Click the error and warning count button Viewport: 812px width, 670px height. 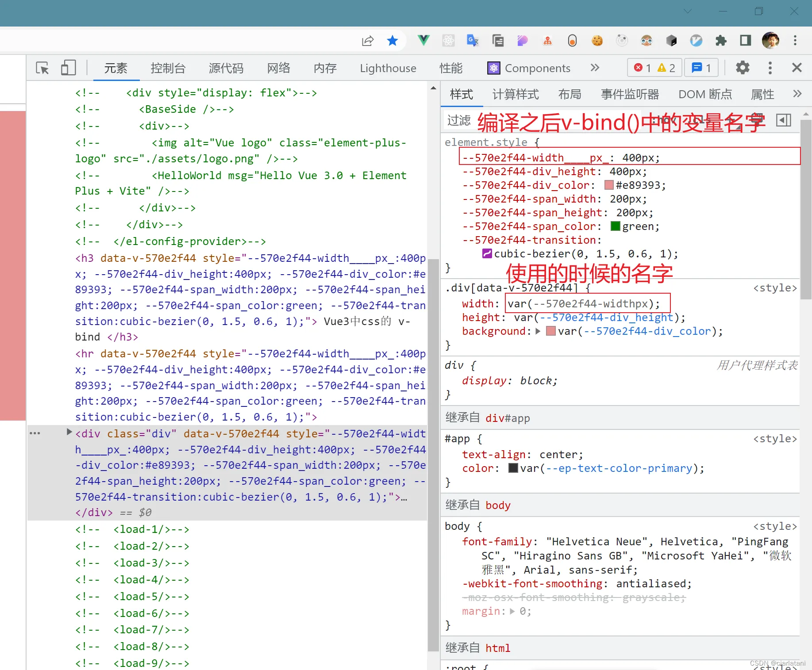[x=654, y=68]
